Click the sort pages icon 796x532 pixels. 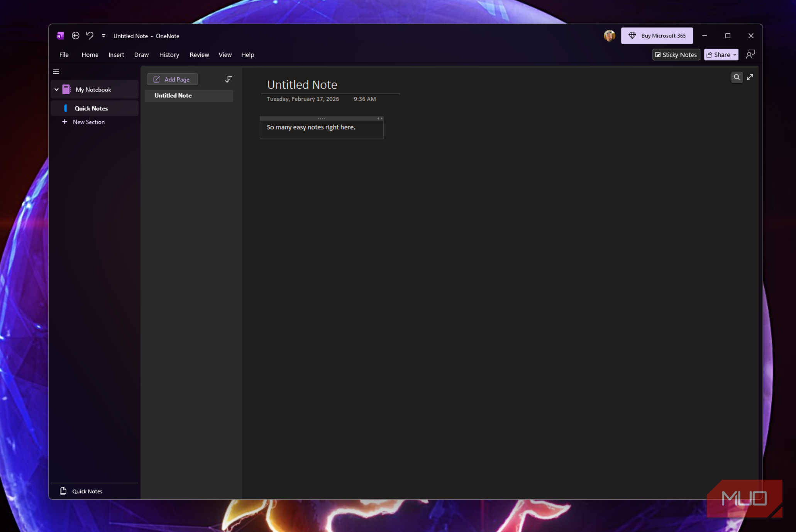point(228,79)
